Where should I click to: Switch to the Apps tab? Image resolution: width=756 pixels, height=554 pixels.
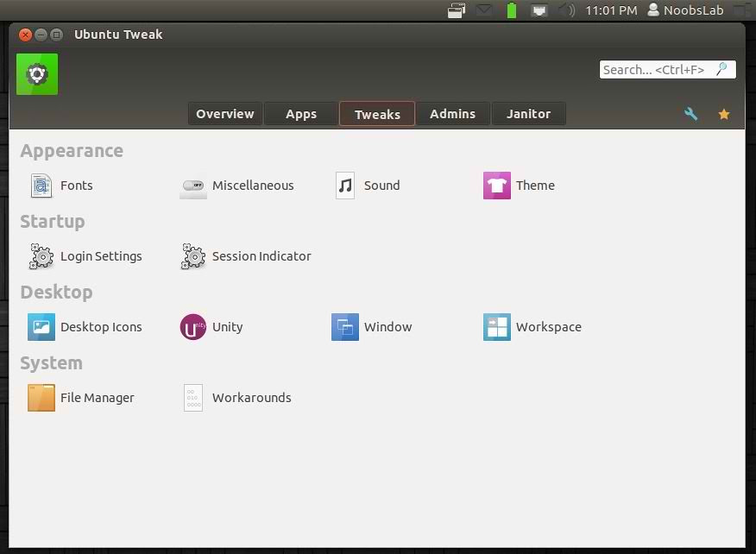[301, 114]
